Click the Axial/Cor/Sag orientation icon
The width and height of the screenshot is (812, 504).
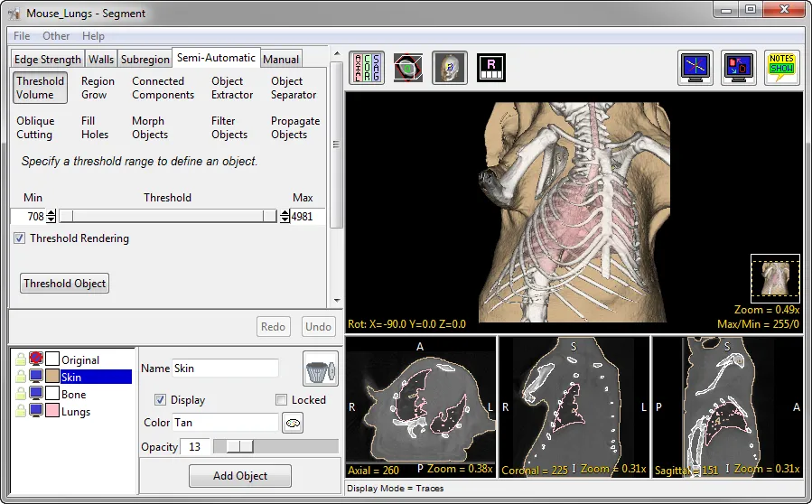tap(366, 68)
